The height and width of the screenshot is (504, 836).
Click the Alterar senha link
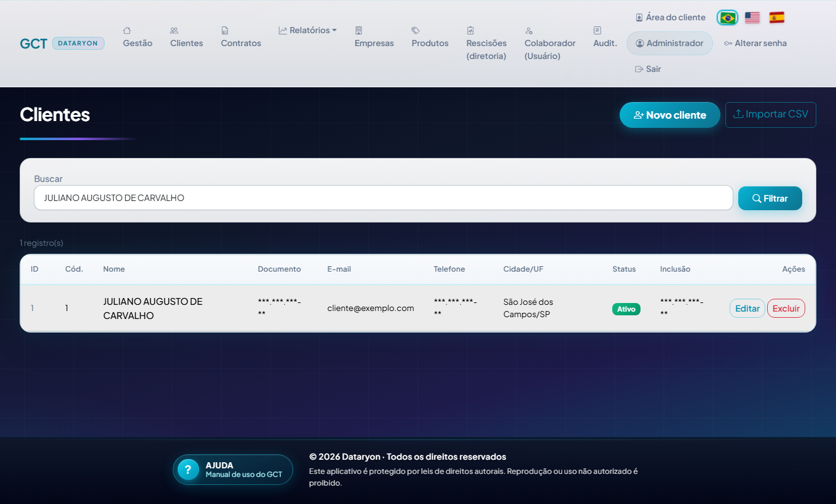point(755,44)
